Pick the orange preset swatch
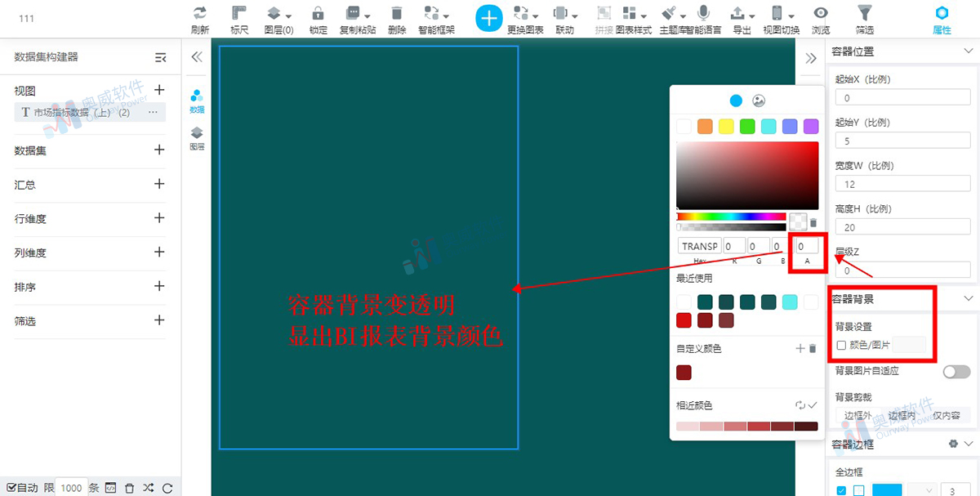Viewport: 980px width, 496px height. point(705,126)
